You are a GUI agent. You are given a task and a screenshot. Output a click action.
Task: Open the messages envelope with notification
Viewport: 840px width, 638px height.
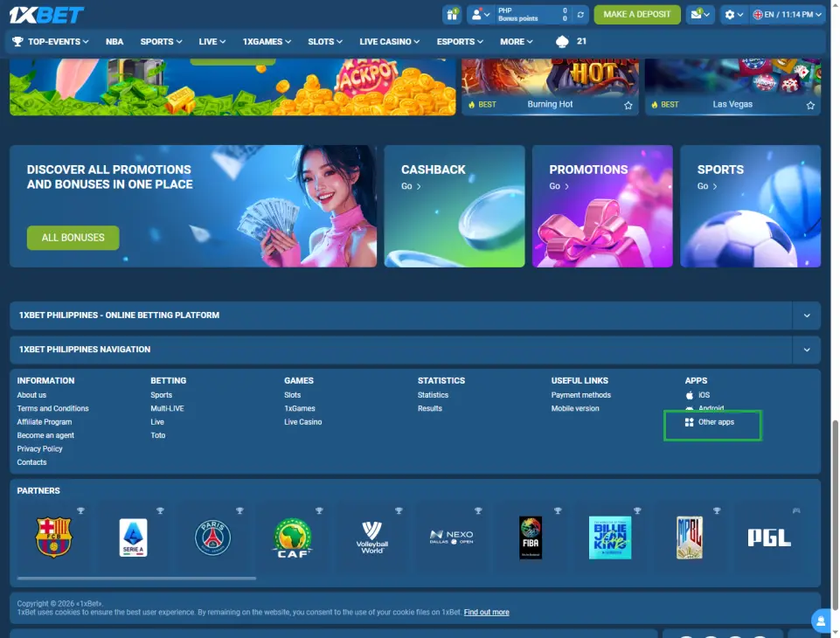pos(693,14)
